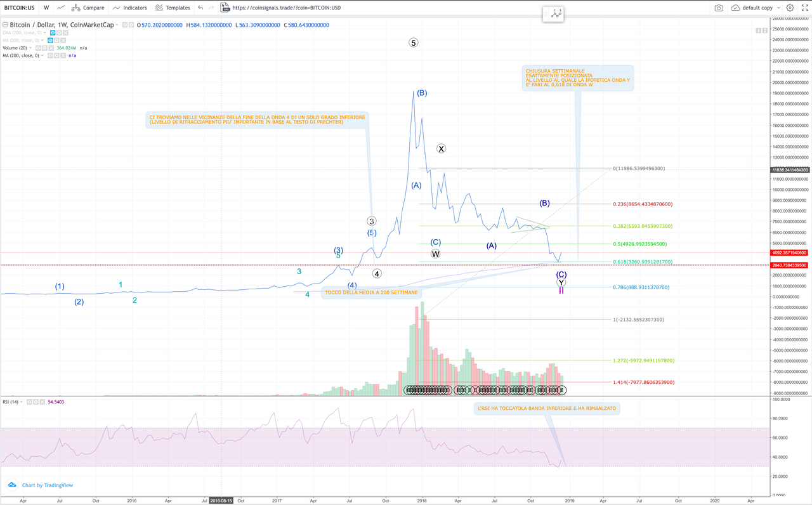812x505 pixels.
Task: Click the current price label 4092.357
Action: [x=790, y=253]
